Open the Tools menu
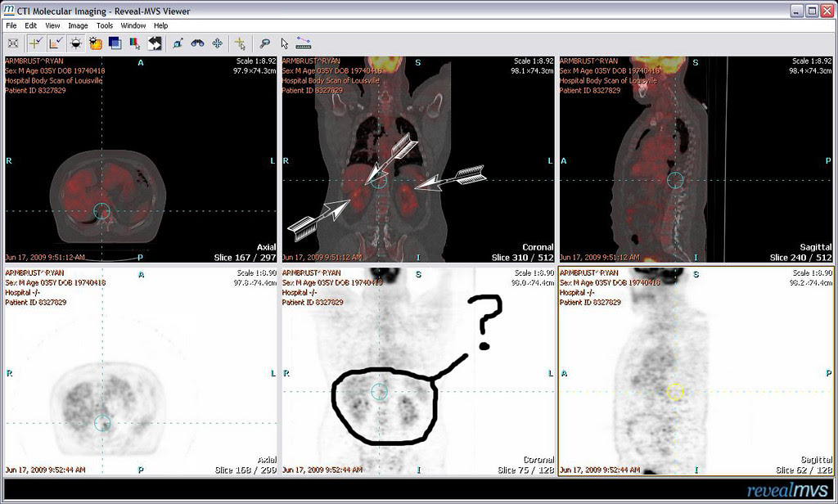 click(105, 25)
